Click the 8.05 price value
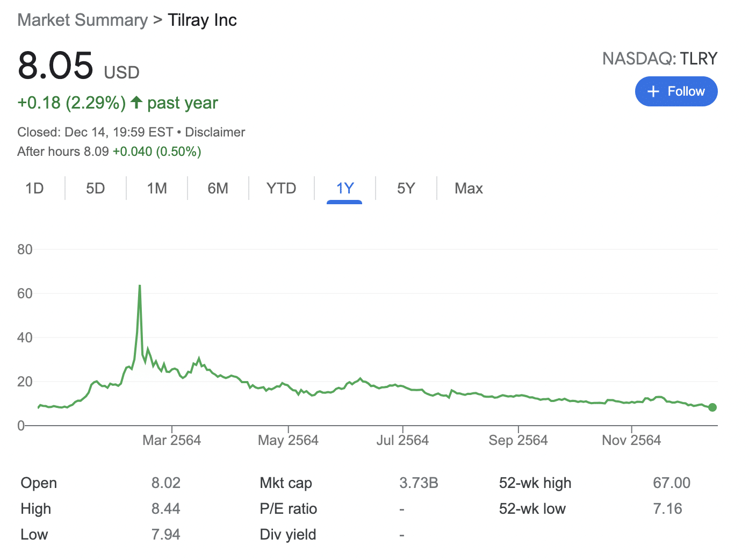Screen dimensions: 749x560 point(56,66)
